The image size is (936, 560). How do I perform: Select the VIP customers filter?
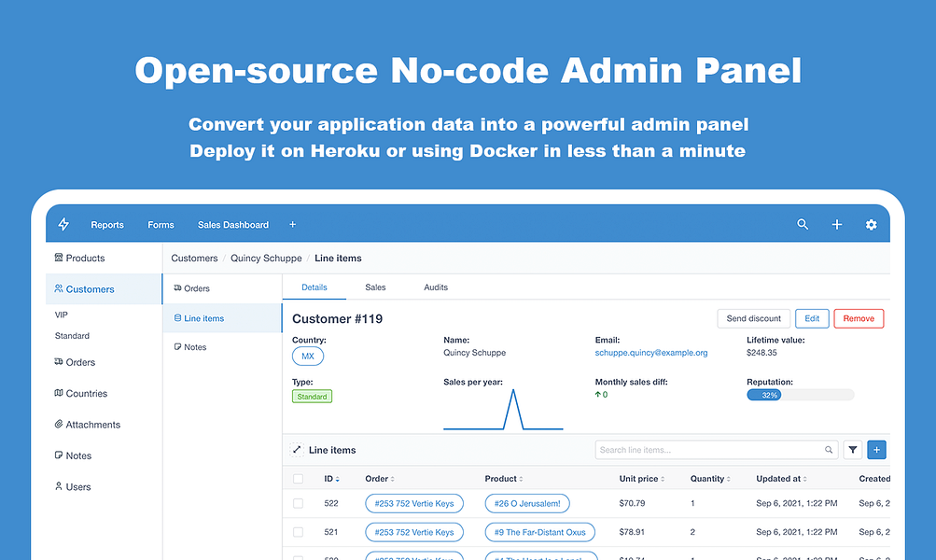coord(62,315)
